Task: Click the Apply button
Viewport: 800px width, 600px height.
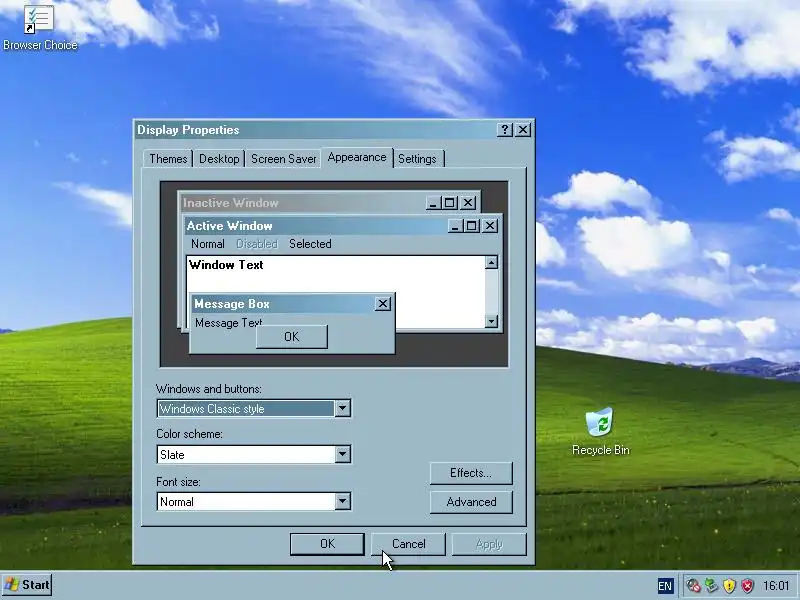Action: pyautogui.click(x=489, y=544)
